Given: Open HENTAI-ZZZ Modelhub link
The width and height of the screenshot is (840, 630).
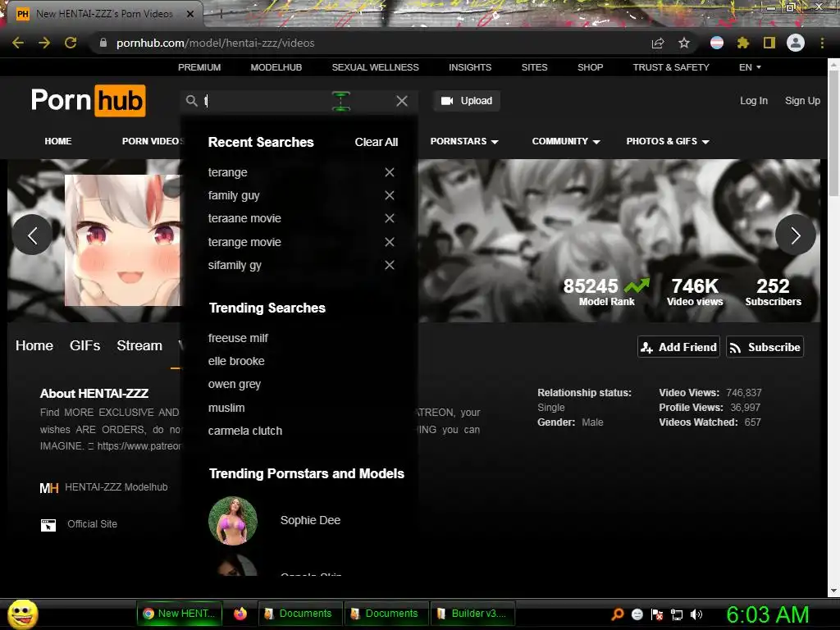Looking at the screenshot, I should click(x=116, y=487).
